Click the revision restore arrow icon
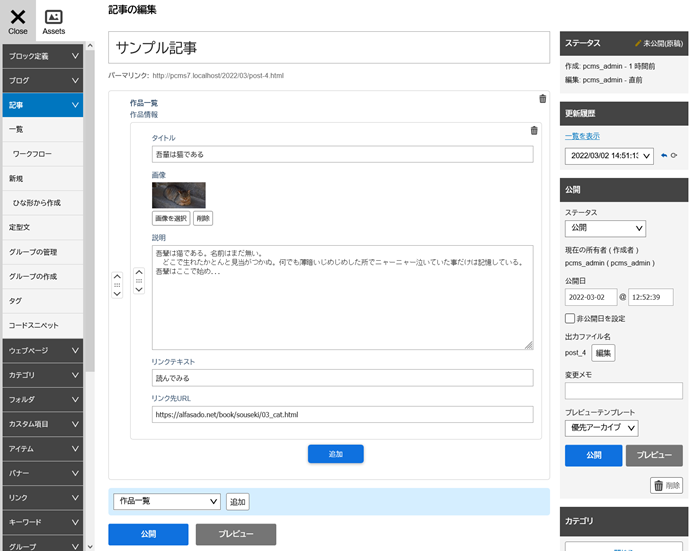697x551 pixels. coord(664,156)
